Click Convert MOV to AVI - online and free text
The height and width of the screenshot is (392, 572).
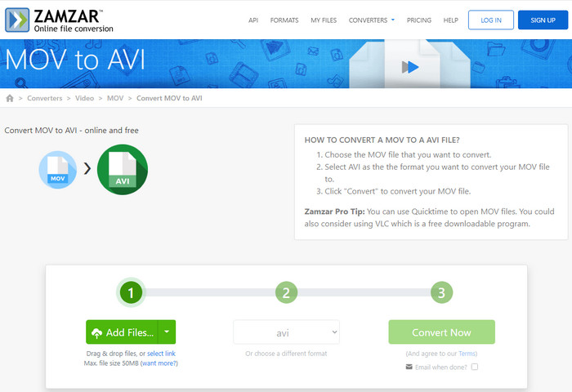(72, 130)
